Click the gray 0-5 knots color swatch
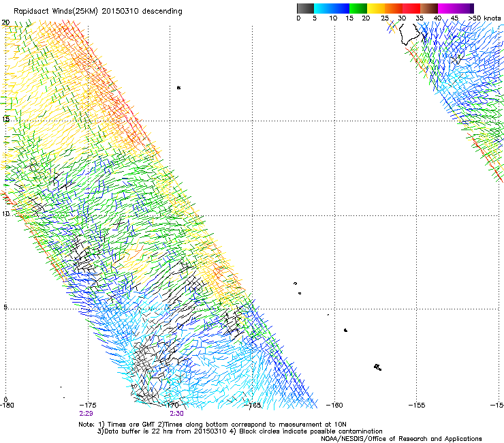Screen dimensions: 504x443 (305, 8)
